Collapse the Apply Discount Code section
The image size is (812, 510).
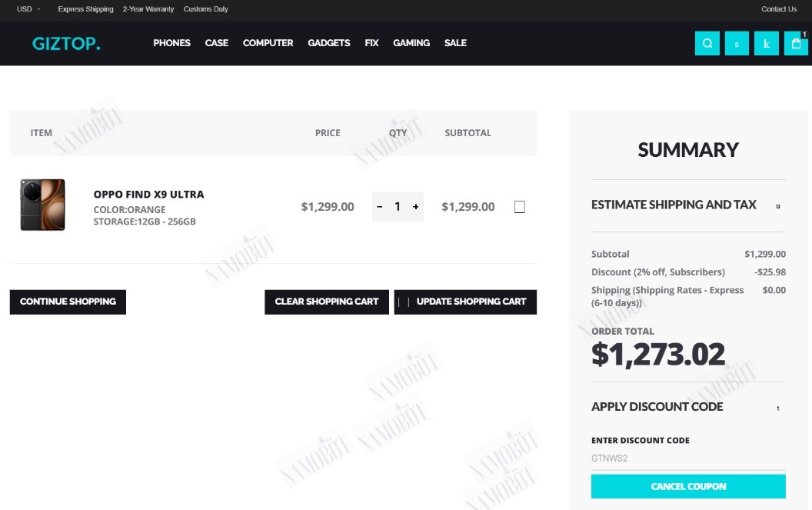tap(688, 407)
